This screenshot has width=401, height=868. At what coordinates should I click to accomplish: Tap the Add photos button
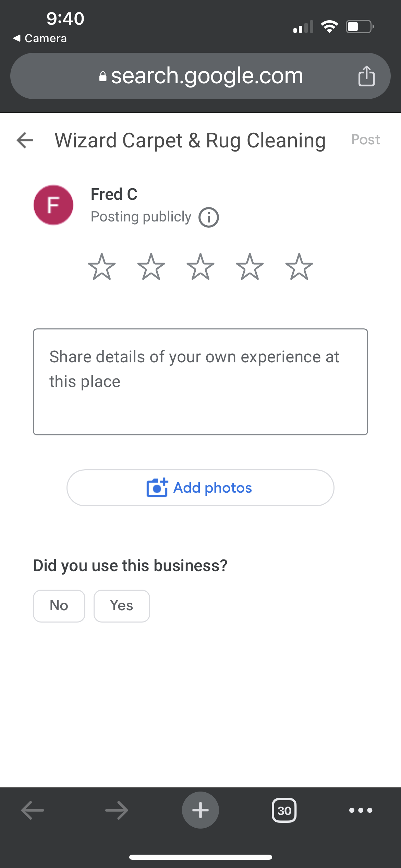coord(200,488)
